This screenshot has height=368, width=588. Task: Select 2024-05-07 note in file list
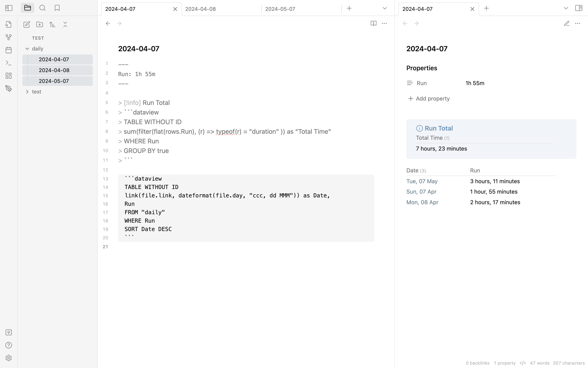(x=58, y=81)
